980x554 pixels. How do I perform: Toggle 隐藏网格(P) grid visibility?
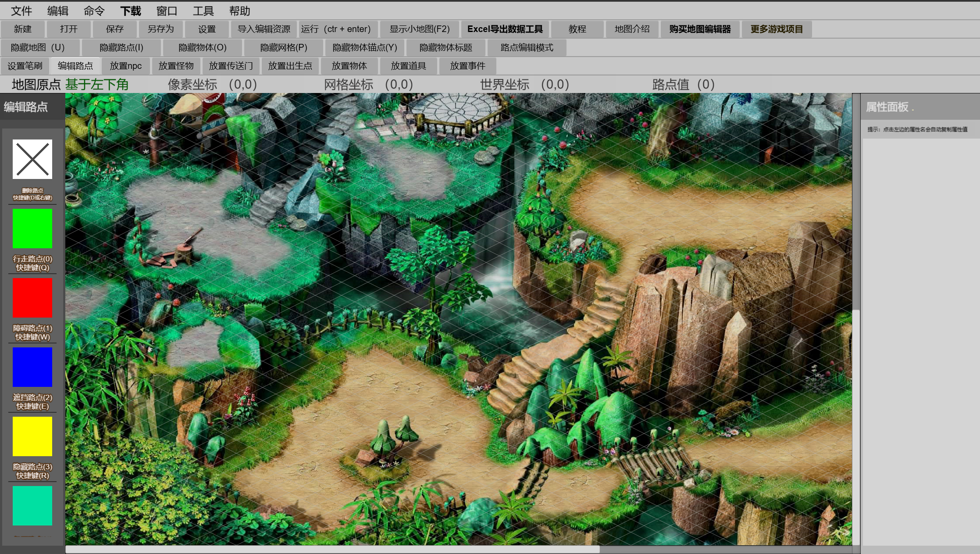tap(284, 47)
